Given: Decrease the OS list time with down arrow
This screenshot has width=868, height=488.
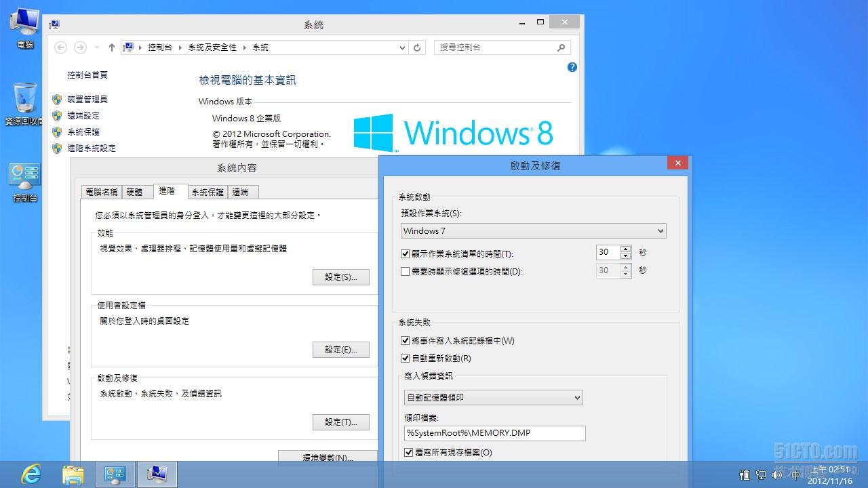Looking at the screenshot, I should tap(625, 256).
